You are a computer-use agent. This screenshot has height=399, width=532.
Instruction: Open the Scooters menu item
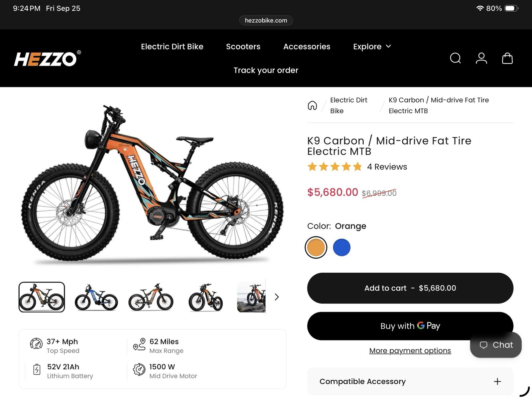(x=243, y=47)
